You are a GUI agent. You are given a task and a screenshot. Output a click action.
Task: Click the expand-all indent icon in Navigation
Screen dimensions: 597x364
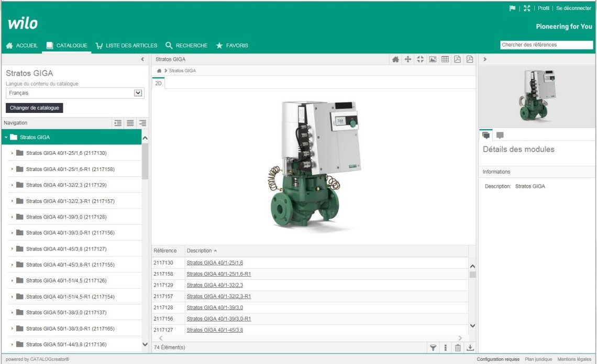(x=118, y=123)
